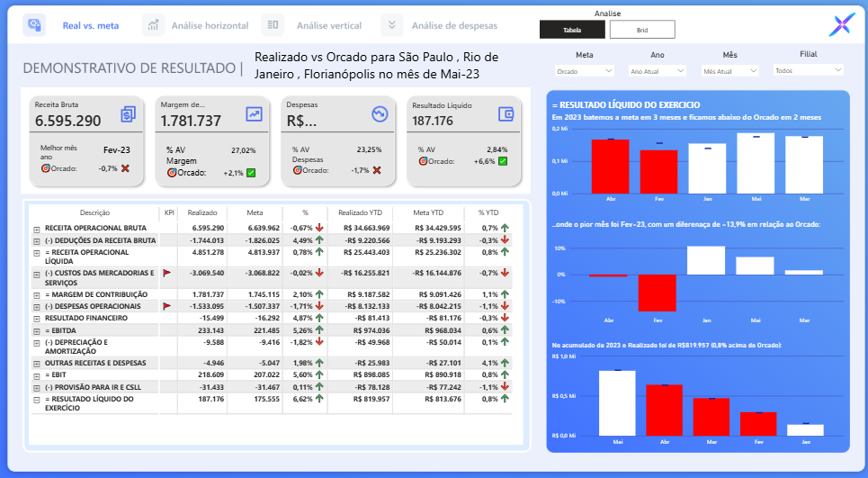
Task: Expand the RECEITA OPERACIONAL BRUTA row
Action: 37,229
